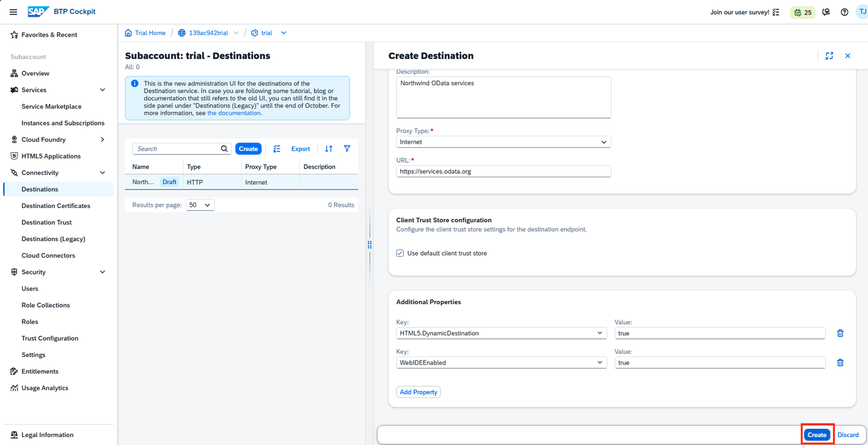Collapse the Services section

[102, 90]
